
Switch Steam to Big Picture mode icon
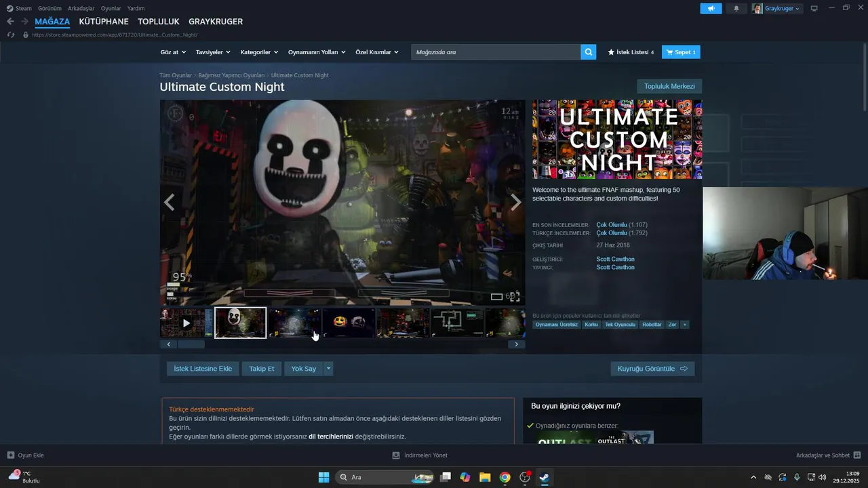click(814, 8)
